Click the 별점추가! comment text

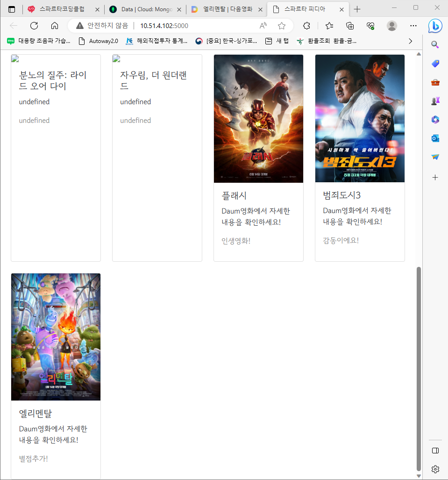click(x=33, y=459)
